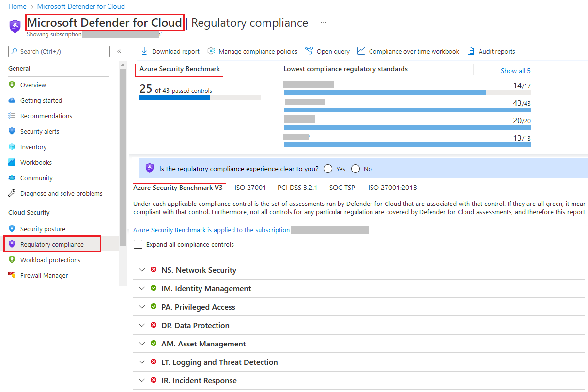Click the Community people icon
The height and width of the screenshot is (392, 588).
[x=12, y=178]
